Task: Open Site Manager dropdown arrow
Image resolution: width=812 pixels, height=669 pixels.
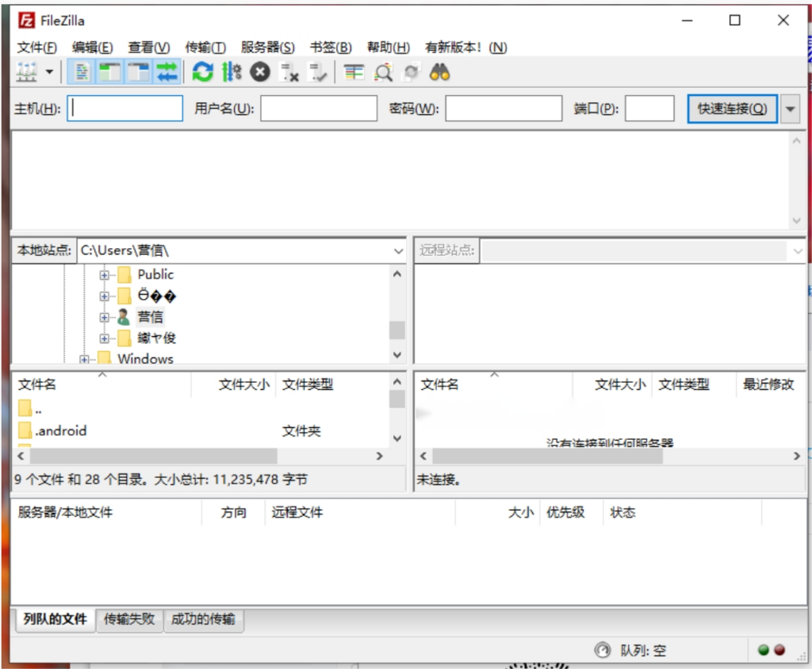Action: point(49,73)
